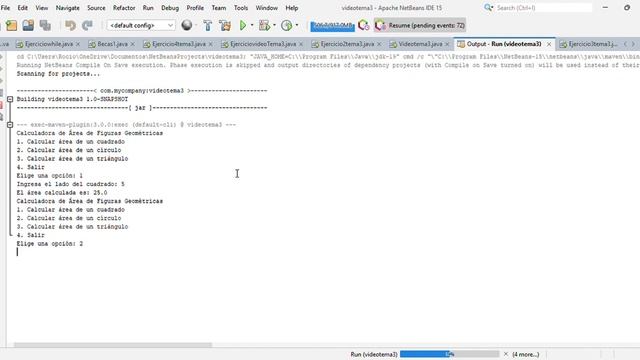Click the globe browser icon in toolbar
This screenshot has height=360, width=640.
(x=187, y=25)
